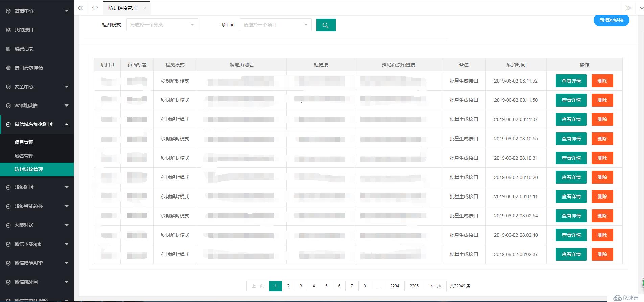Image resolution: width=644 pixels, height=302 pixels.
Task: Expand the 微信下载apk menu arrow
Action: point(67,244)
